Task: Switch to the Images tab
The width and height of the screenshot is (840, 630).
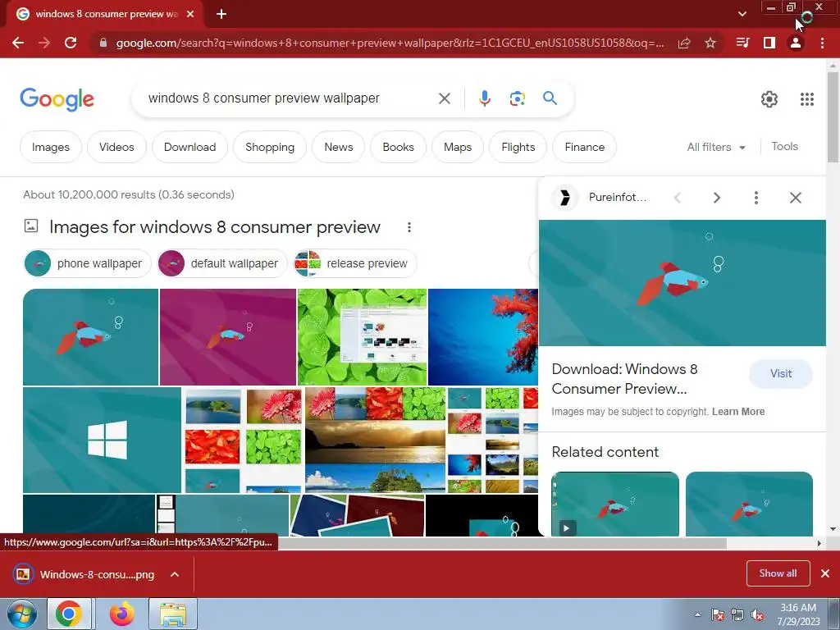Action: pos(50,147)
